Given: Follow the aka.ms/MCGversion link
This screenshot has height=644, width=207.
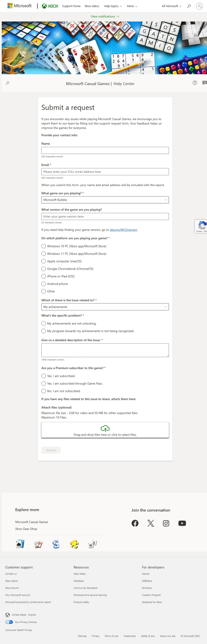Looking at the screenshot, I should coord(124,230).
